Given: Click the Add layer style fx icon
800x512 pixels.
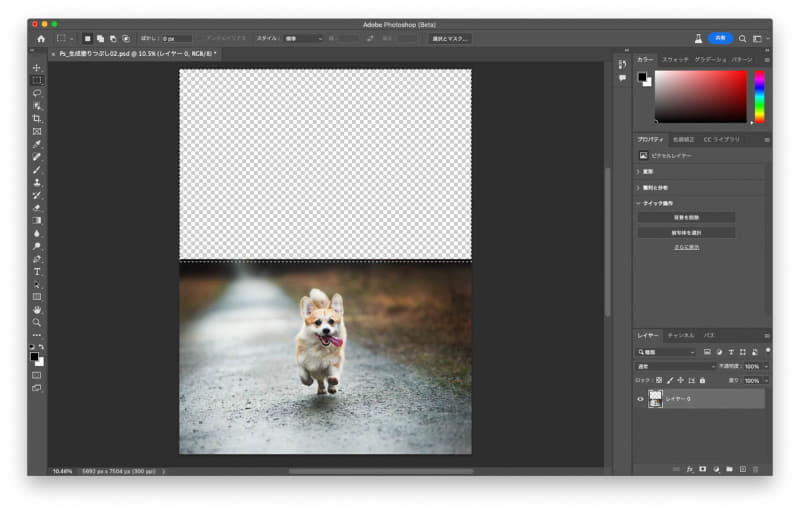Looking at the screenshot, I should click(690, 469).
